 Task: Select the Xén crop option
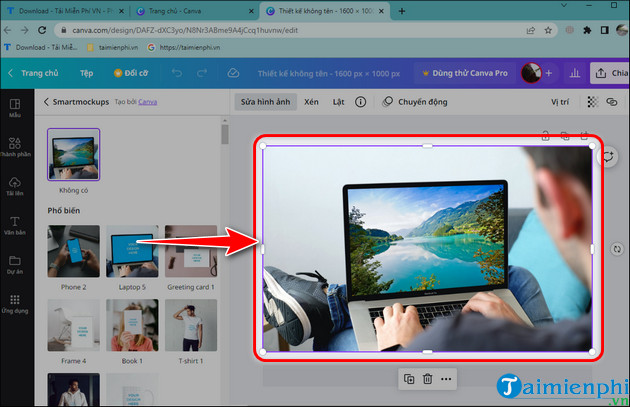311,102
